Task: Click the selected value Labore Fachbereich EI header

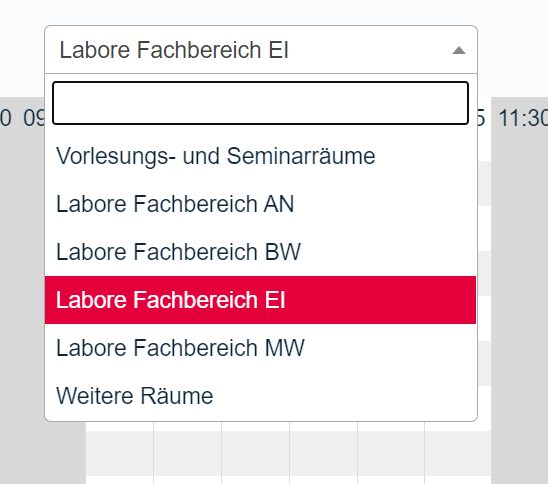Action: [x=174, y=50]
